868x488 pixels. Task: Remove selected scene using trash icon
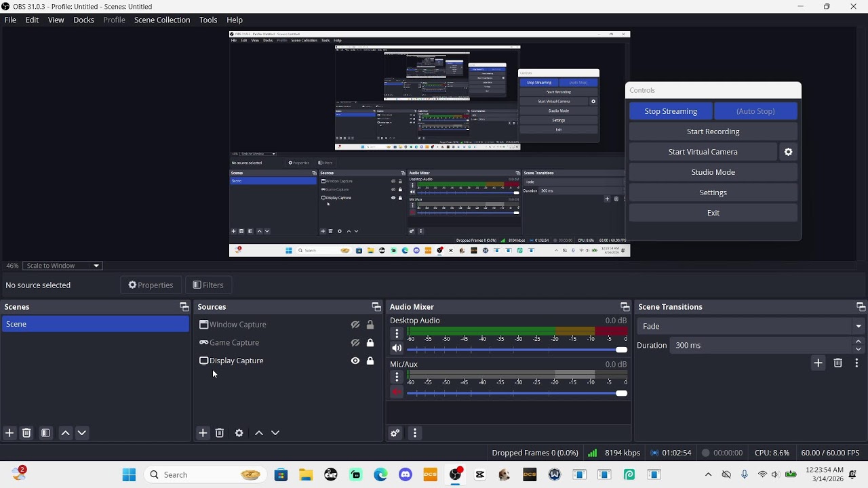tap(26, 433)
